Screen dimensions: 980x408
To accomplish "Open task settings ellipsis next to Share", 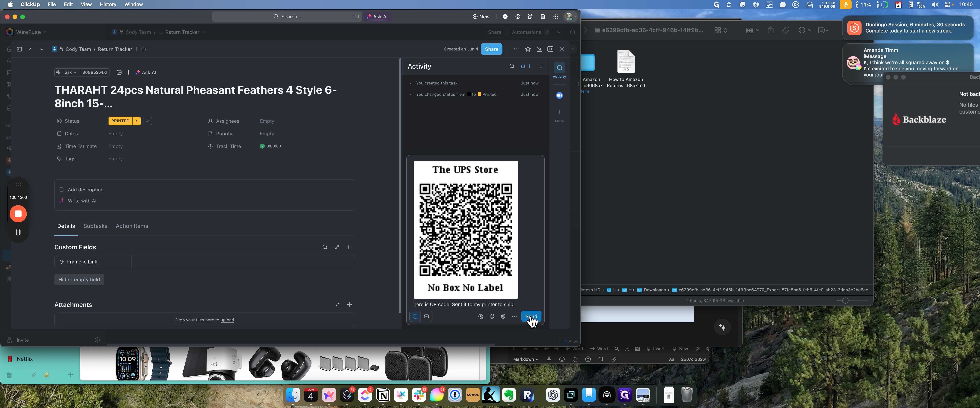I will click(517, 49).
